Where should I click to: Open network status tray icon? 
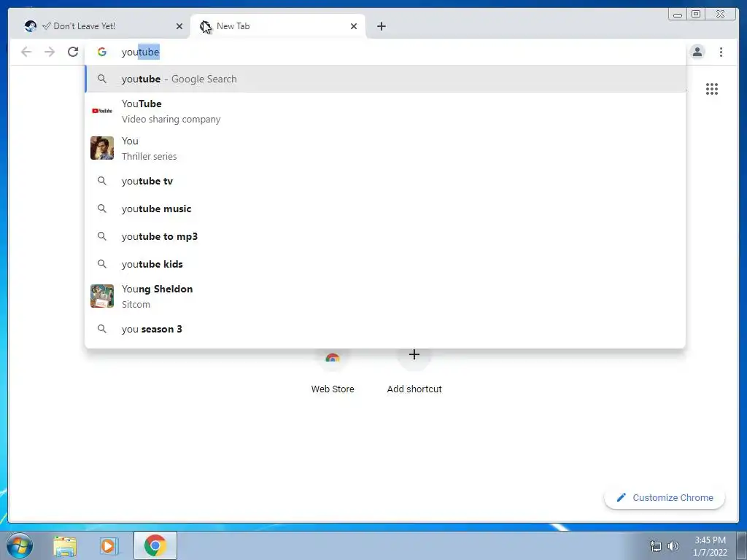656,546
